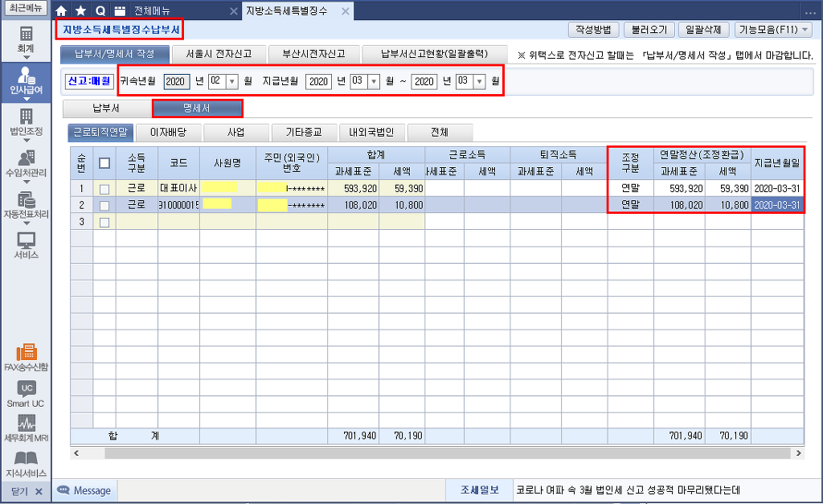
Task: Click 조세일보 label in status bar
Action: click(480, 490)
